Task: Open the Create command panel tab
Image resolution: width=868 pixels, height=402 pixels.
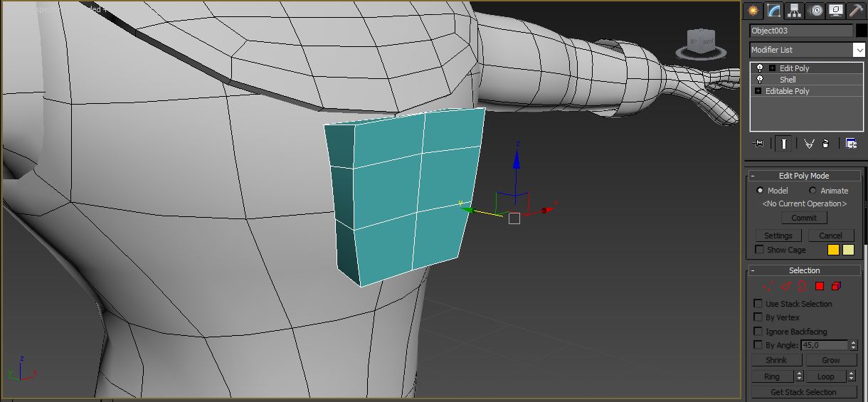Action: point(753,11)
